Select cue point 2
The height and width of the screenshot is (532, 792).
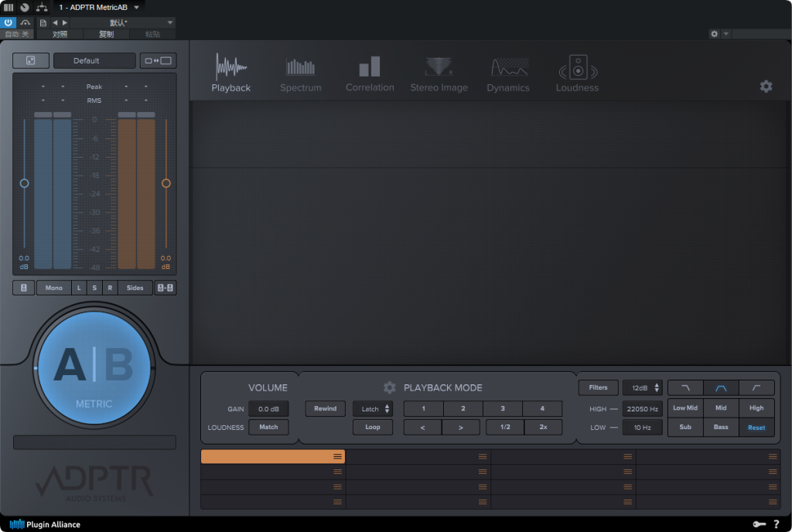click(463, 408)
